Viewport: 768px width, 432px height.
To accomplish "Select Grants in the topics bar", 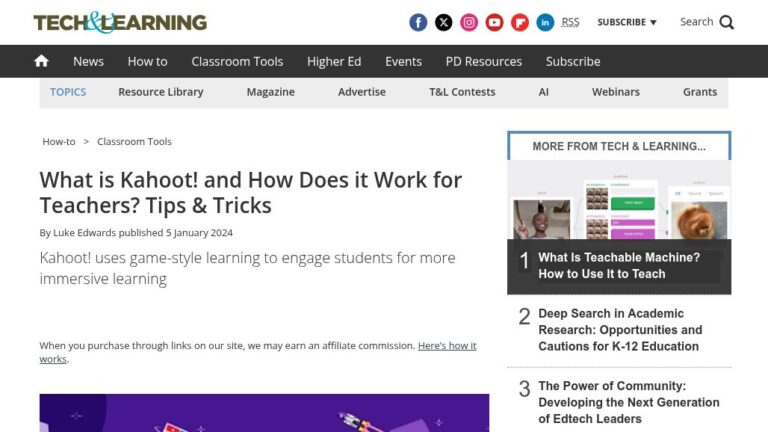I will 700,92.
